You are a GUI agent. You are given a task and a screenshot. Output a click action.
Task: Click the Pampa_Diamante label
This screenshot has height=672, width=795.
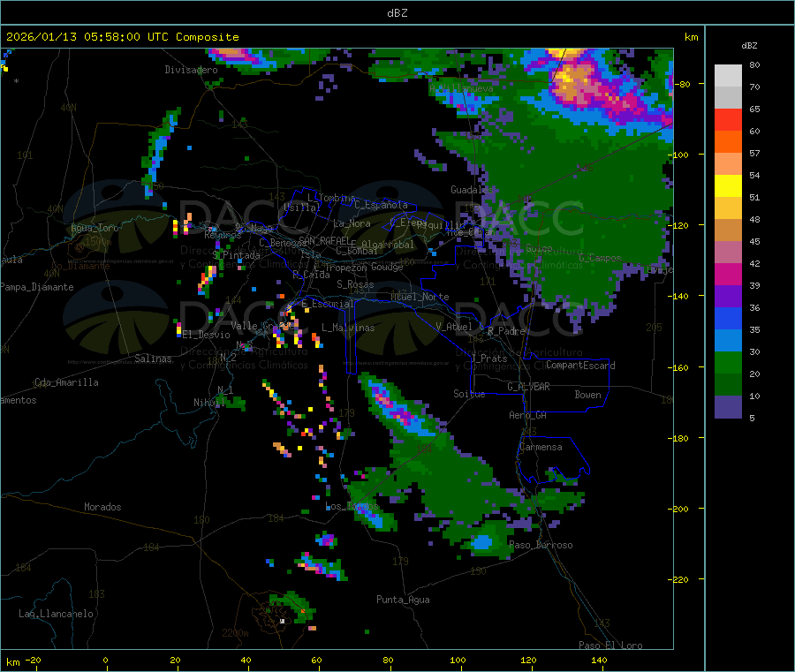[x=37, y=287]
